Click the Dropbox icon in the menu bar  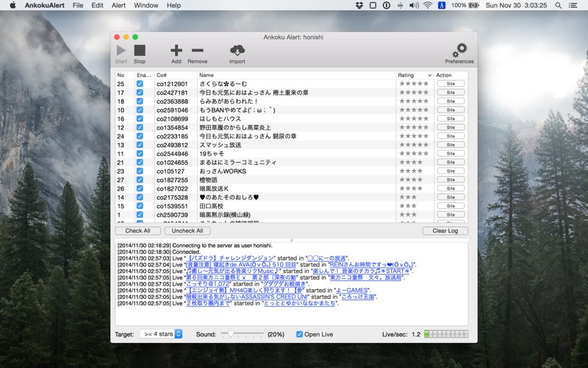click(x=359, y=5)
